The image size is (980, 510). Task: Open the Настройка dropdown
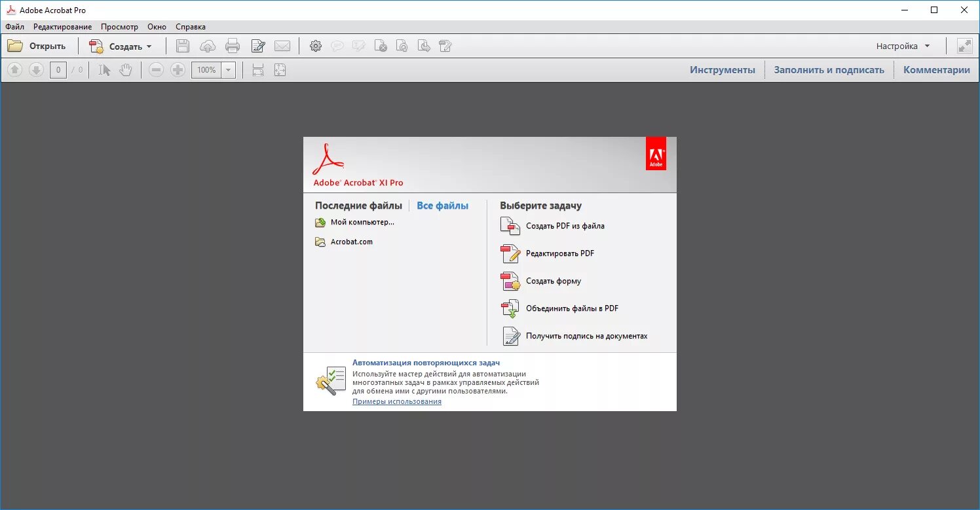pyautogui.click(x=903, y=46)
